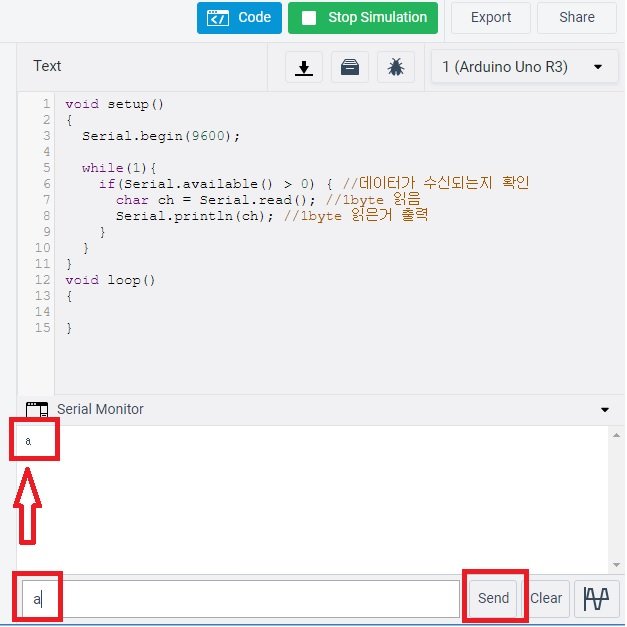
Task: Click the 'Serial Monitor' panel title
Action: tap(100, 409)
